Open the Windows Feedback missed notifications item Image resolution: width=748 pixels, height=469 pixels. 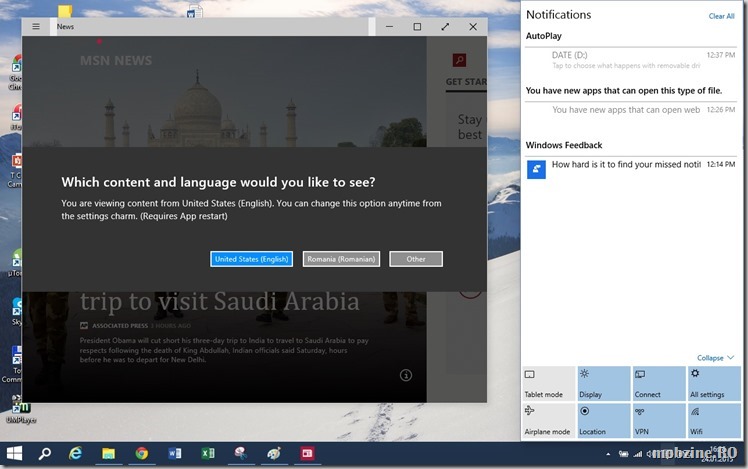631,168
